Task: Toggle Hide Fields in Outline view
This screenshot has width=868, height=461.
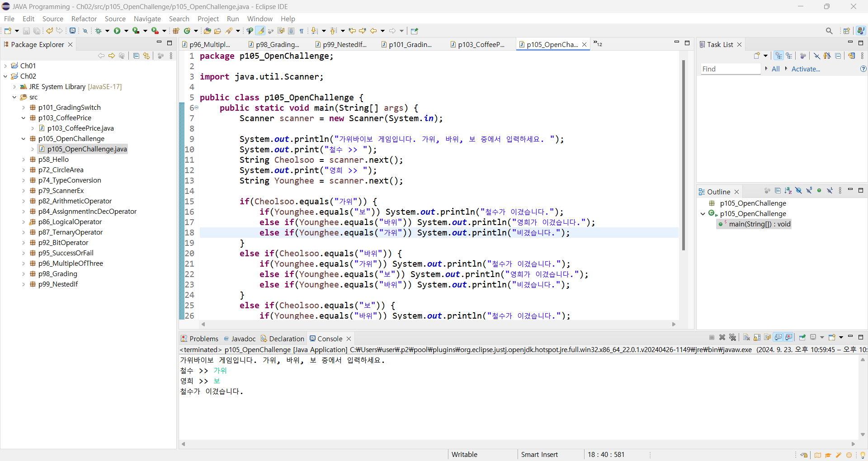Action: coord(798,191)
